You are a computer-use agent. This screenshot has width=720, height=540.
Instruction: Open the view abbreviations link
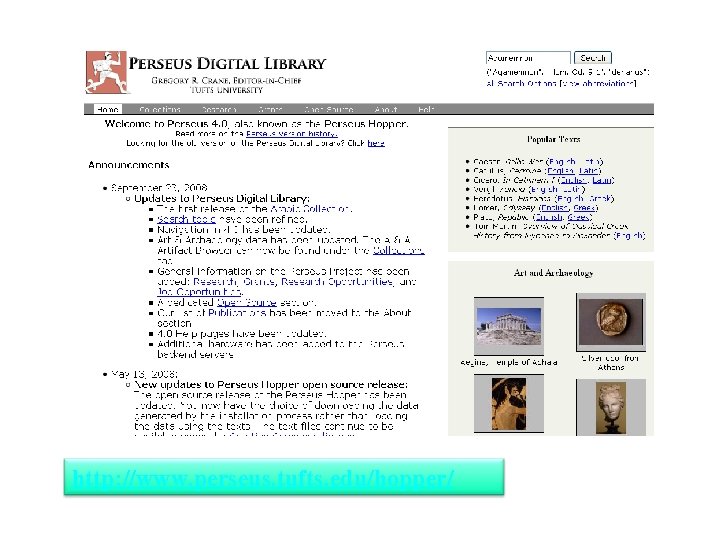click(598, 84)
